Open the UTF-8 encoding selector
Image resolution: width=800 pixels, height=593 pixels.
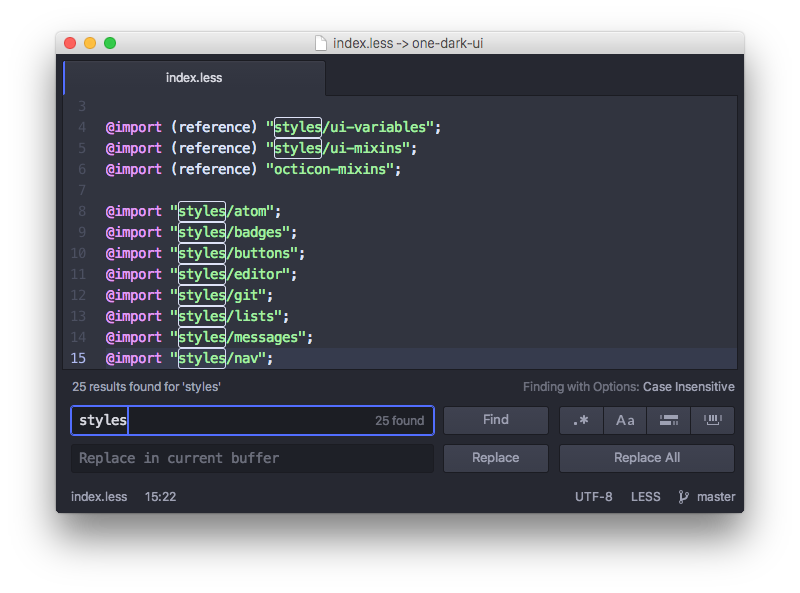pos(593,496)
